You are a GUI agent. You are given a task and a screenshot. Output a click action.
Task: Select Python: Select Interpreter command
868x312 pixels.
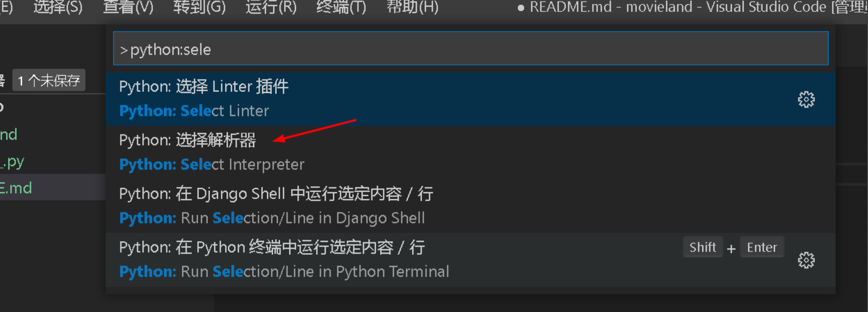[x=470, y=153]
